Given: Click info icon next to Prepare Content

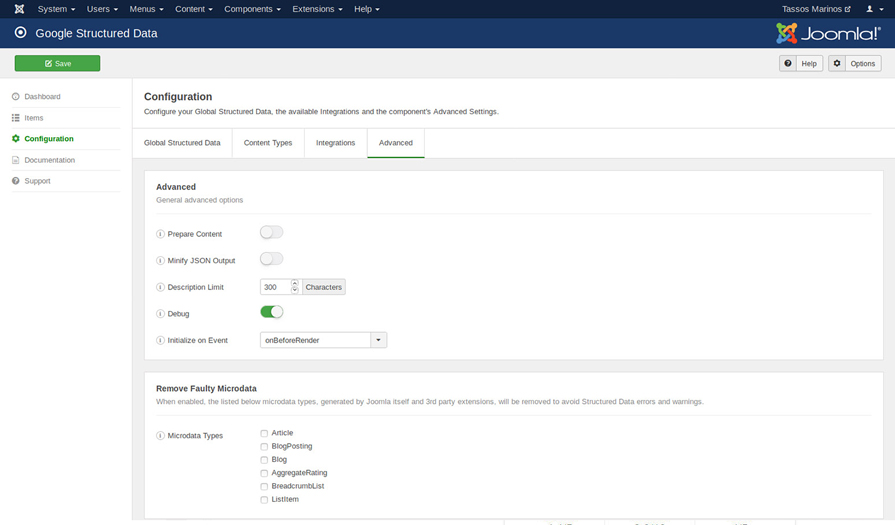Looking at the screenshot, I should coord(161,234).
